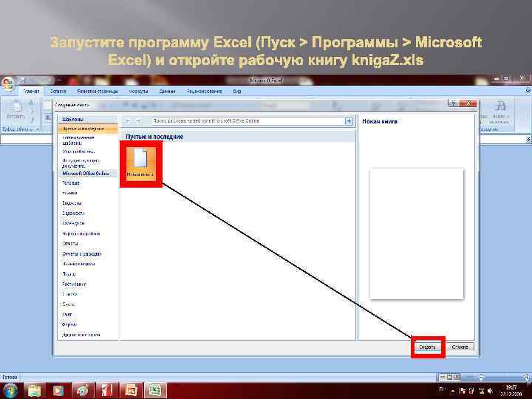Adjust the zoom slider handle
This screenshot has width=532, height=399.
(481, 377)
